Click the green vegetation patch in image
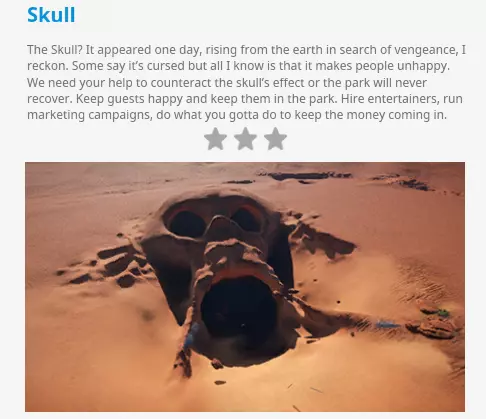 click(443, 313)
